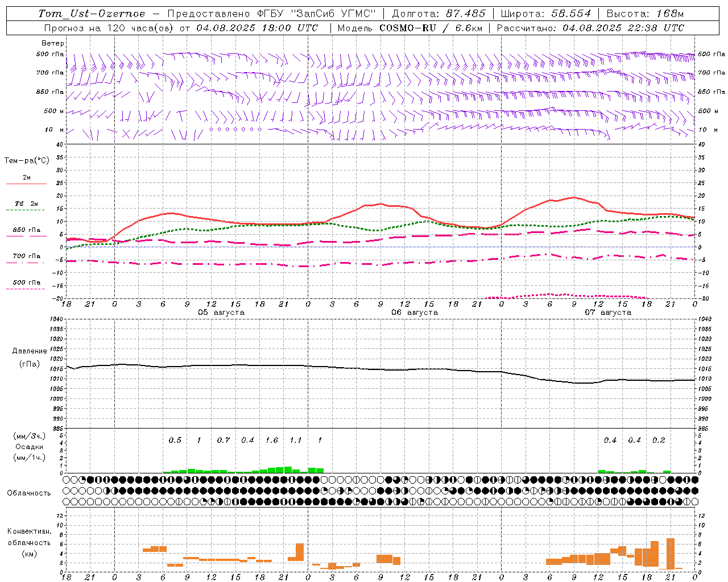Click the 1.6 precipitation amount
The image size is (728, 582).
(x=272, y=440)
